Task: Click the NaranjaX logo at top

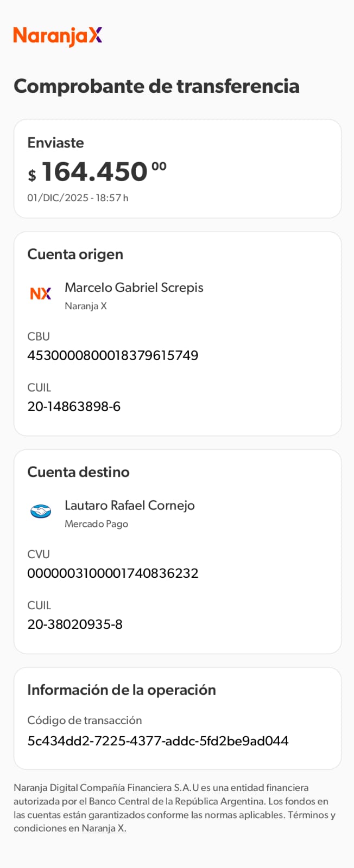Action: click(x=58, y=36)
